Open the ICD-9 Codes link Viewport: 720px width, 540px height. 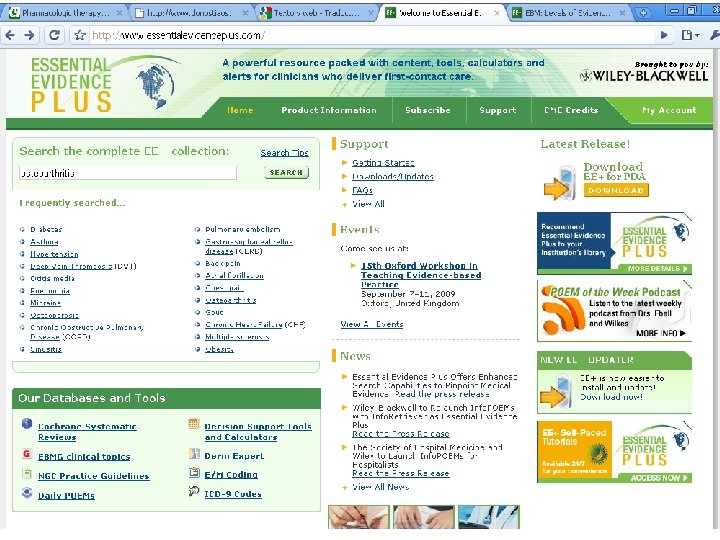(233, 494)
